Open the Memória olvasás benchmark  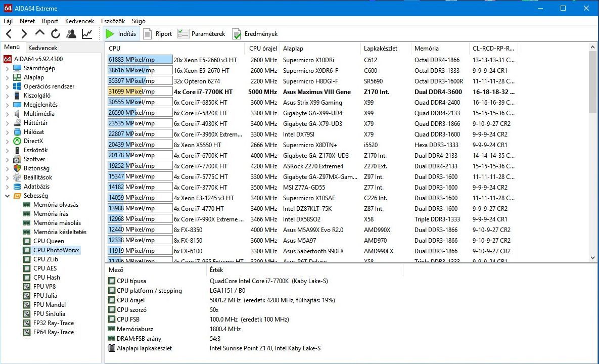(x=56, y=205)
